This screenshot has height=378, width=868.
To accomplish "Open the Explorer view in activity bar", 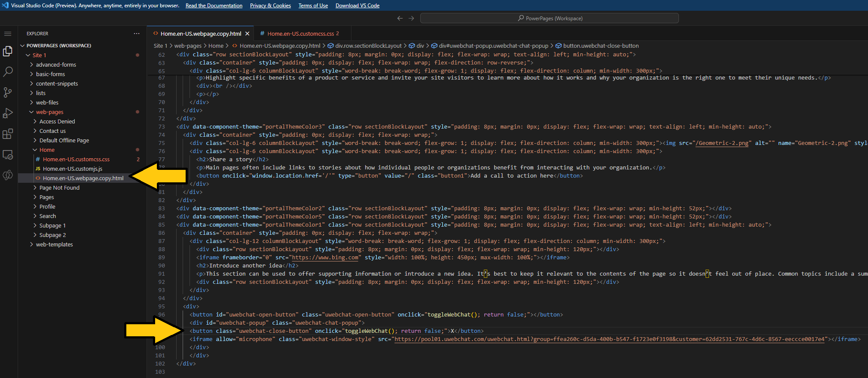I will (x=8, y=51).
